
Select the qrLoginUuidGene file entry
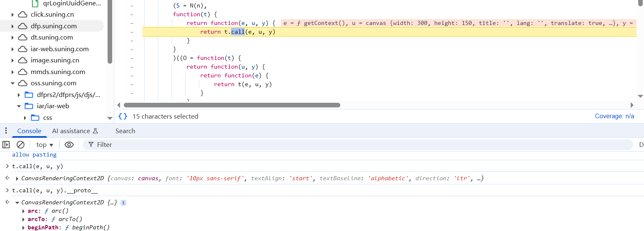[72, 3]
